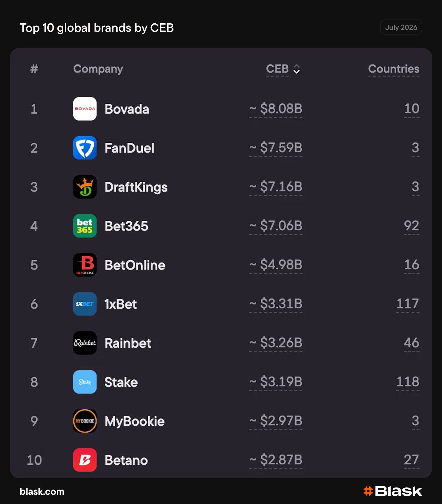Click the Countries column header
The height and width of the screenshot is (504, 442).
394,69
